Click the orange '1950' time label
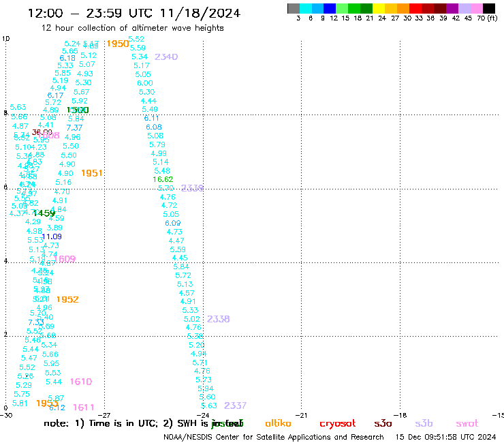The image size is (504, 443). [118, 44]
